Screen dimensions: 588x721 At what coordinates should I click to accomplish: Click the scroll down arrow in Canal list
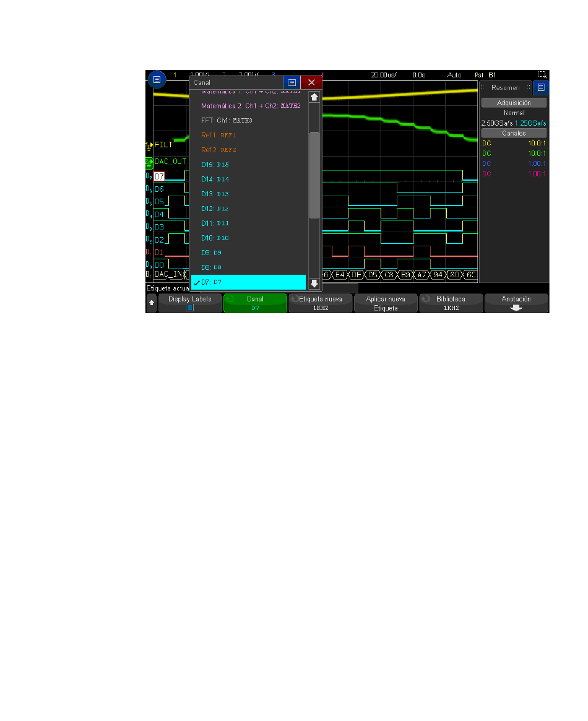pyautogui.click(x=314, y=283)
